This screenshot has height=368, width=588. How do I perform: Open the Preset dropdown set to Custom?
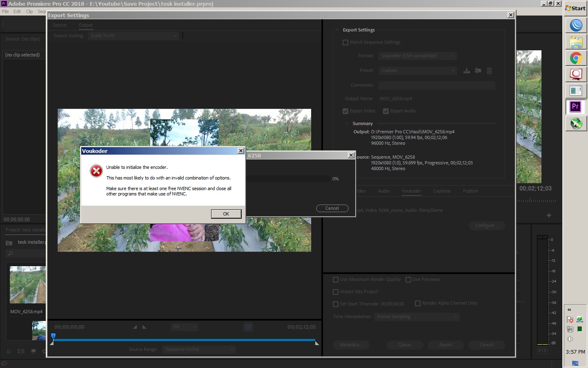click(x=417, y=70)
